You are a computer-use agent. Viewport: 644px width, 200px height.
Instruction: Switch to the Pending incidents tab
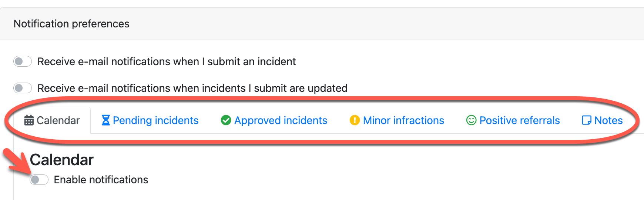[x=155, y=120]
